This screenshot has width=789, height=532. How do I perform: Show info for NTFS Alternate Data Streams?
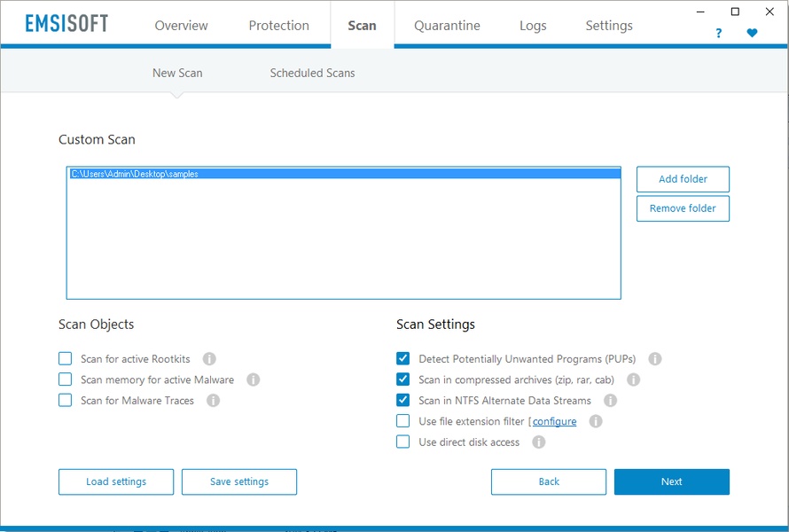point(611,401)
